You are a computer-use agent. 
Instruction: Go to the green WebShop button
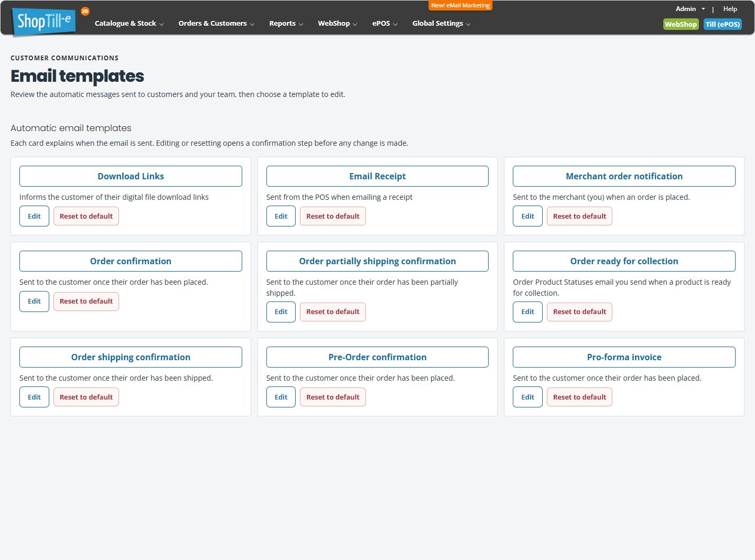coord(681,24)
